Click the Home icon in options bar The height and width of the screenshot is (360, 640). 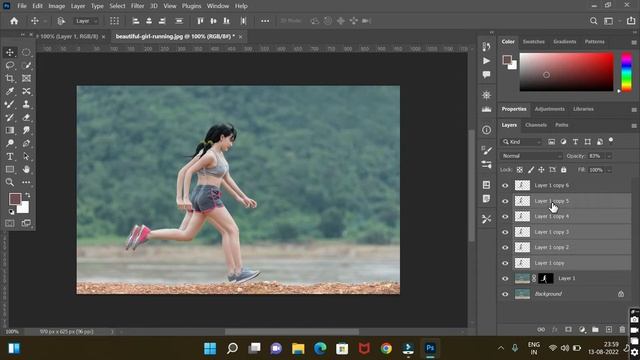click(x=14, y=21)
